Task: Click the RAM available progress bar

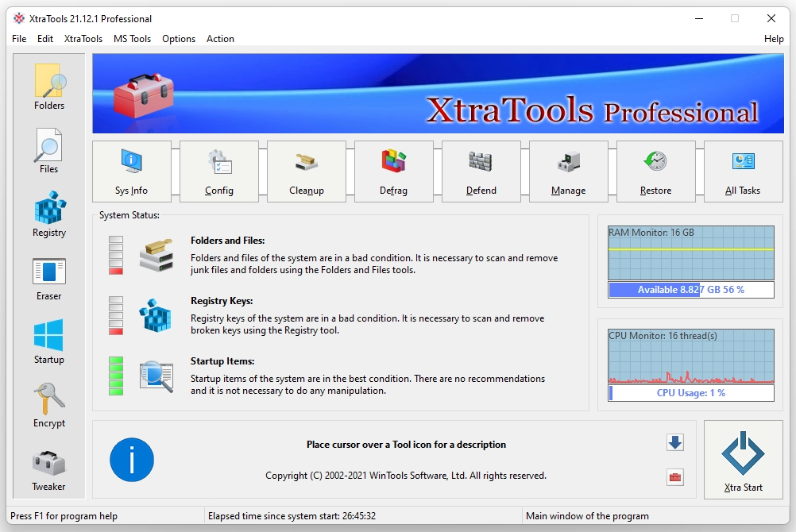Action: (691, 290)
